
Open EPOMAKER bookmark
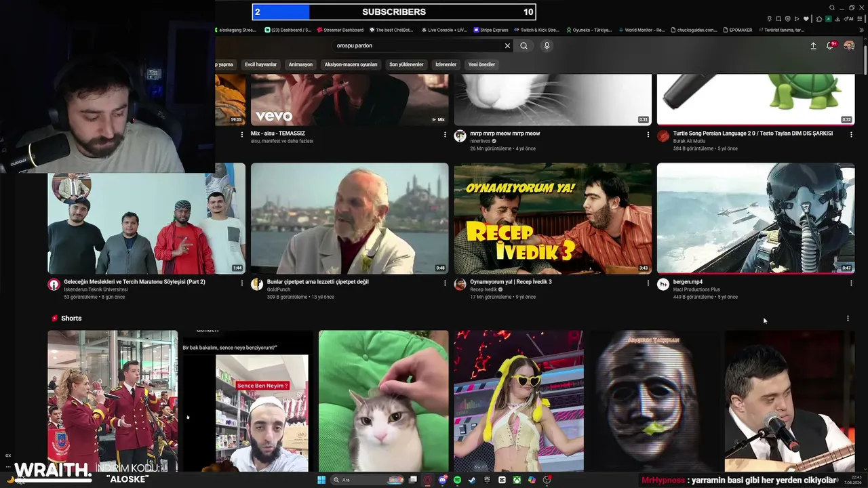pos(737,30)
